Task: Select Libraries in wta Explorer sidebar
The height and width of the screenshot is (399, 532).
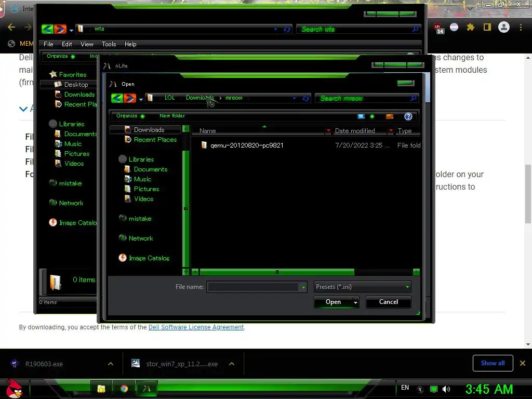Action: (71, 124)
